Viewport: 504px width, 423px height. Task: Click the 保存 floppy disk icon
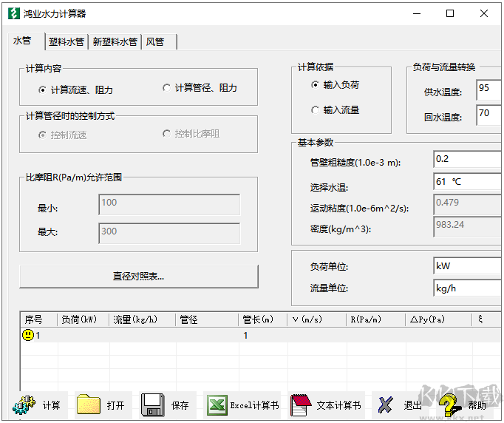click(153, 405)
